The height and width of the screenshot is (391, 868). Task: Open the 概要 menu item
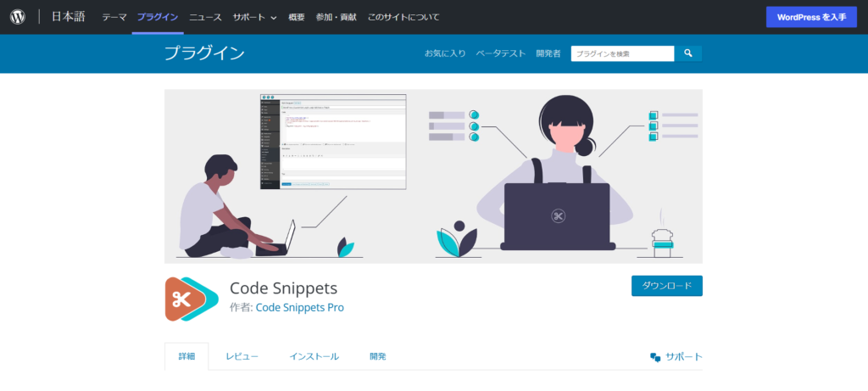click(x=296, y=17)
